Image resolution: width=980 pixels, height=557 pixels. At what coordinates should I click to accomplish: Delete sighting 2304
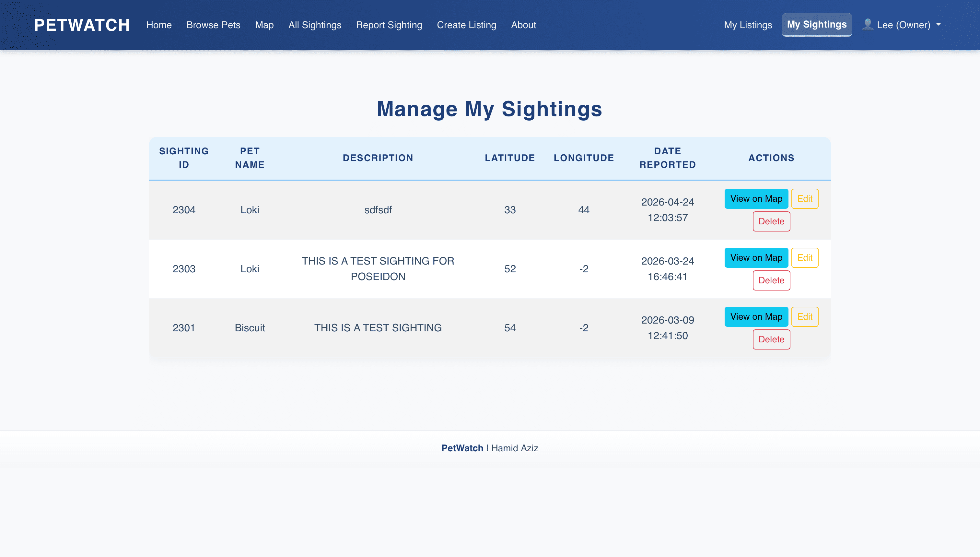(771, 221)
